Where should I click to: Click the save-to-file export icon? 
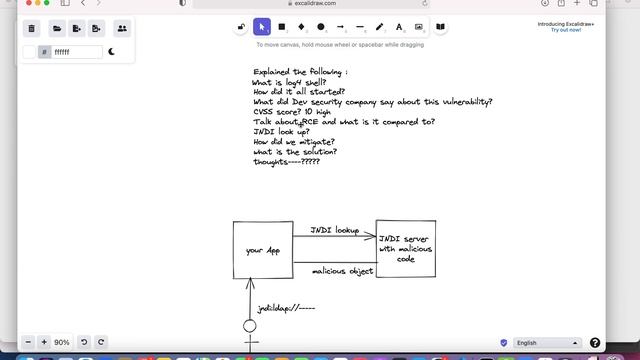click(77, 29)
